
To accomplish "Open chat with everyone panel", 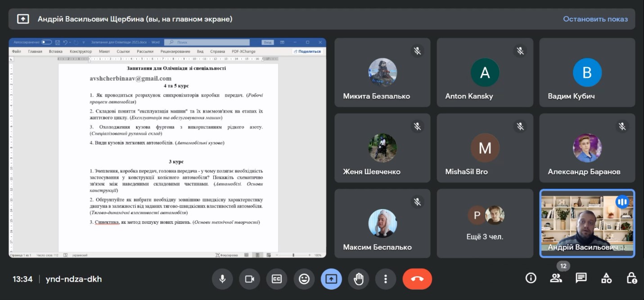I will [581, 278].
